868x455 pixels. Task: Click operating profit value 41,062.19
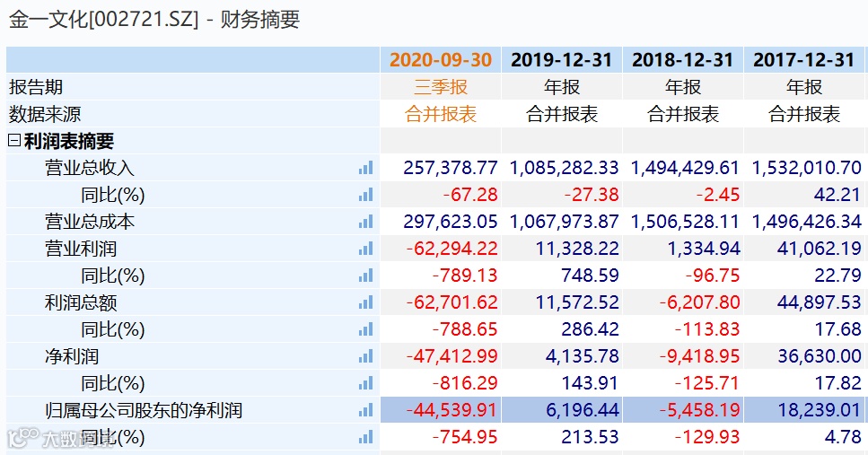point(820,249)
